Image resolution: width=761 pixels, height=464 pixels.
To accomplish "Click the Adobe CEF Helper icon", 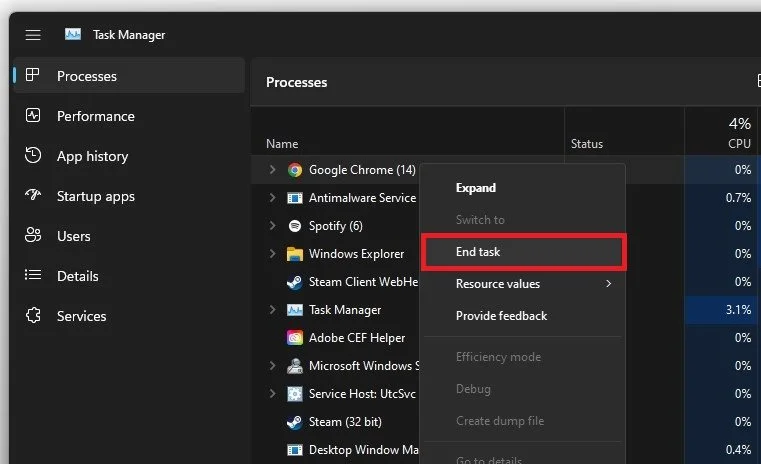I will click(295, 338).
